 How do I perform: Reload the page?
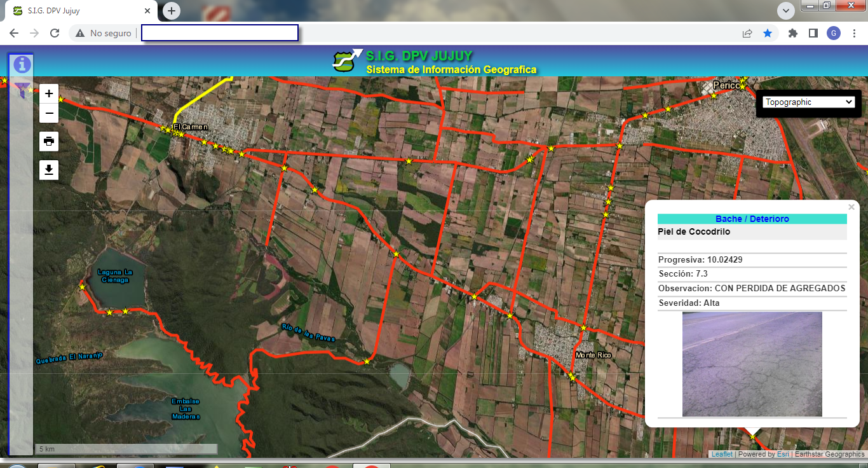click(x=55, y=33)
